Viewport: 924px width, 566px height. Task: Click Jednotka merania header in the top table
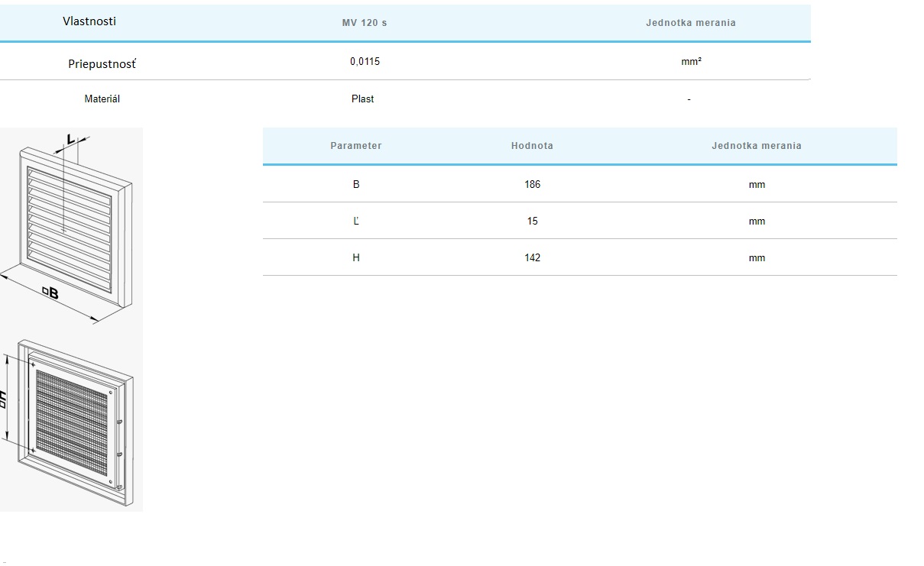pos(690,23)
